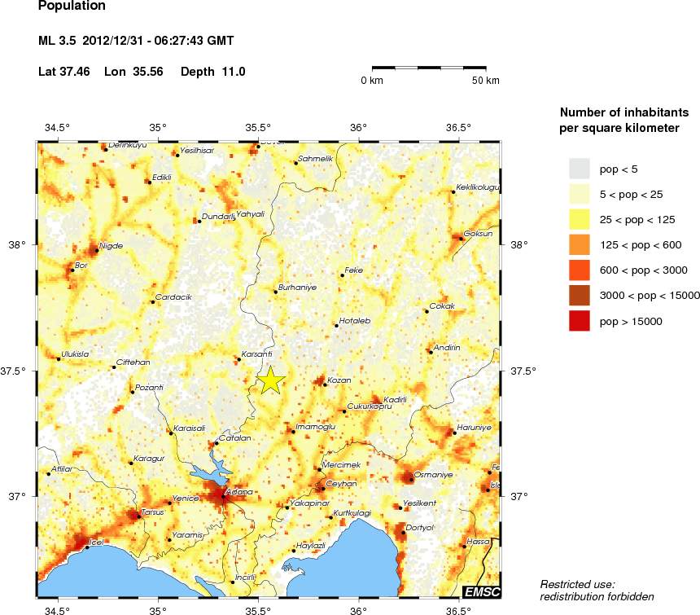Screen dimensions: 700x615
Task: Click the red 'pop > 15000' legend swatch
Action: pos(579,321)
